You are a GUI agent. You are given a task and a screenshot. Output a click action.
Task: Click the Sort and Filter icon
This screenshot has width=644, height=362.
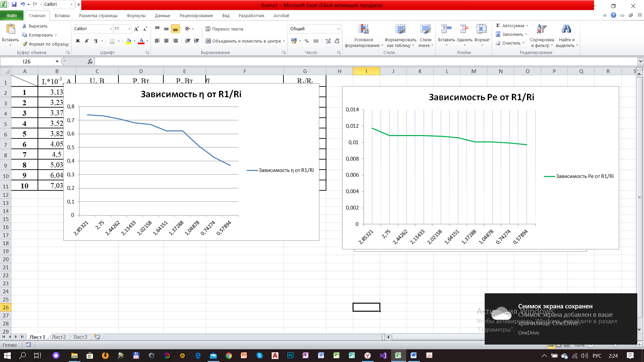(x=542, y=29)
